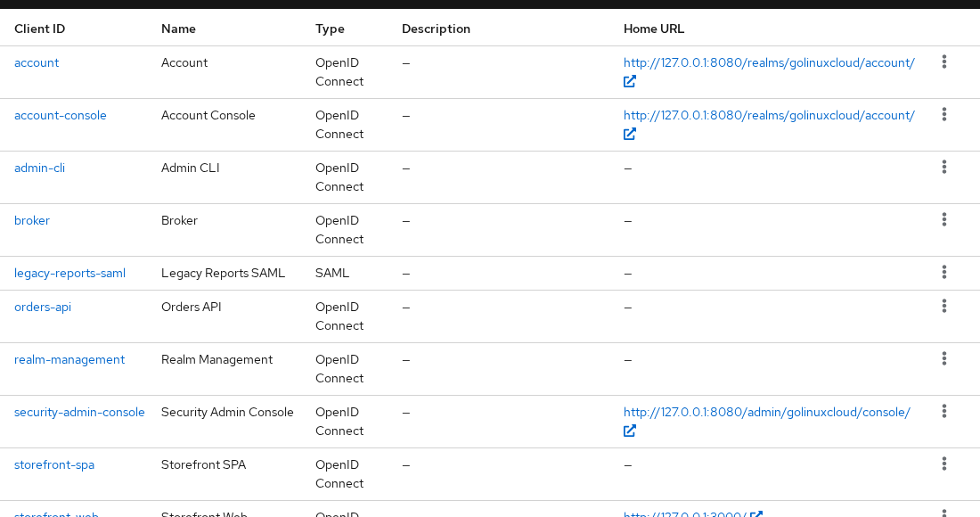This screenshot has height=517, width=980.
Task: Open kebab menu for security-admin-console row
Action: tap(943, 410)
